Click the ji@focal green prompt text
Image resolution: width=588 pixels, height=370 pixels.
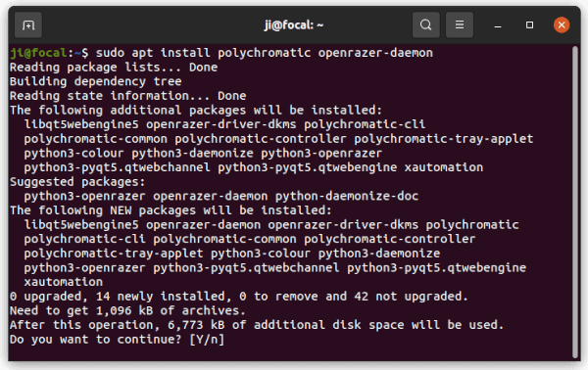[38, 53]
